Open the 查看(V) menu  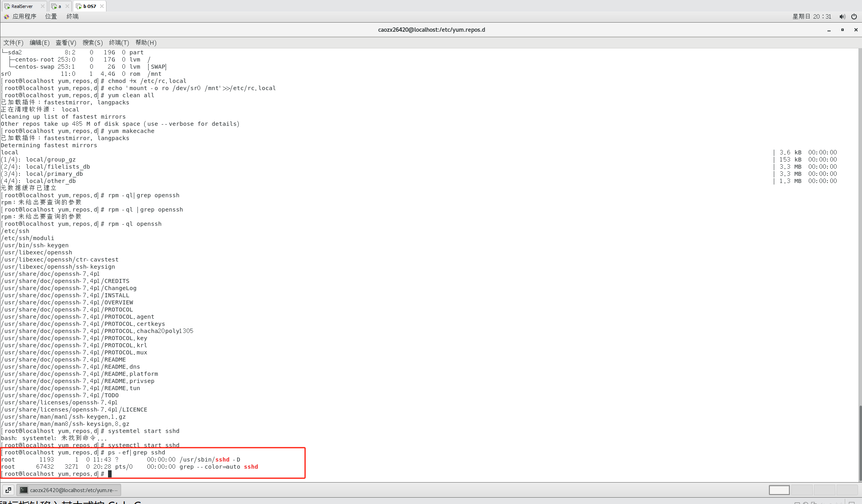click(66, 42)
